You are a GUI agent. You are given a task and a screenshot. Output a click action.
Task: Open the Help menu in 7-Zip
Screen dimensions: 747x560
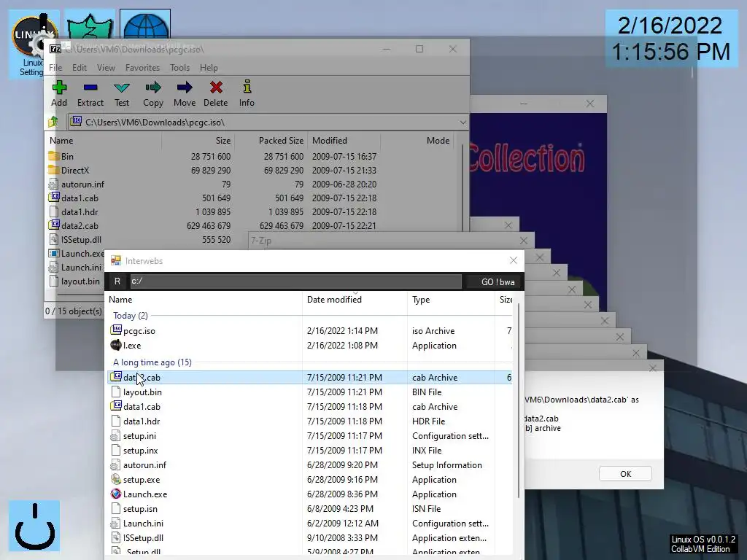[209, 68]
